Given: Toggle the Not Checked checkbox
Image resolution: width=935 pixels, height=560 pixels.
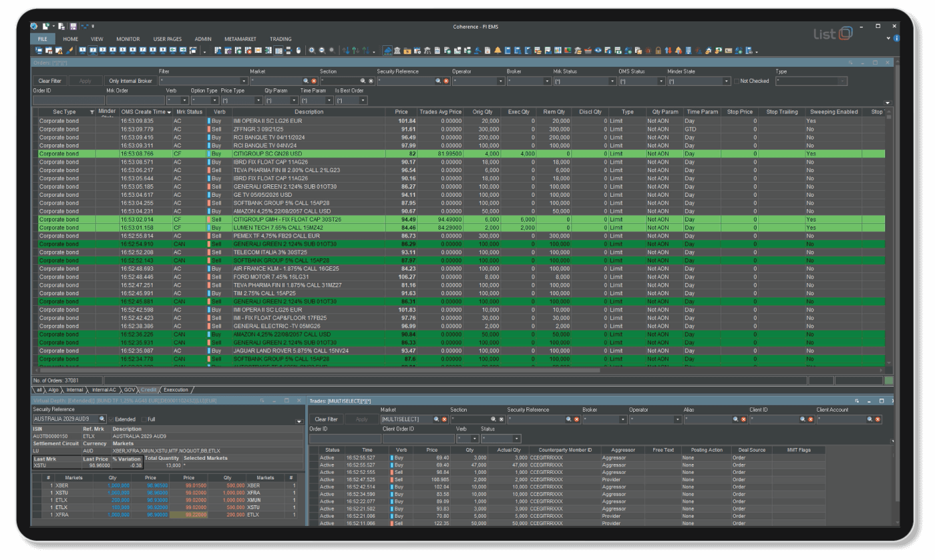Looking at the screenshot, I should tap(737, 81).
